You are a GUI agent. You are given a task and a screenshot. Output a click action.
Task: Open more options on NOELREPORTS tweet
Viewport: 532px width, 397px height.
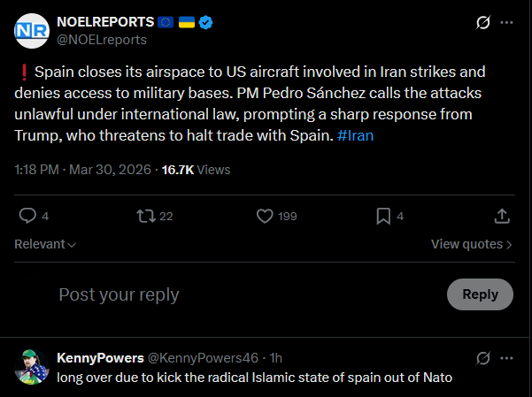click(x=505, y=23)
